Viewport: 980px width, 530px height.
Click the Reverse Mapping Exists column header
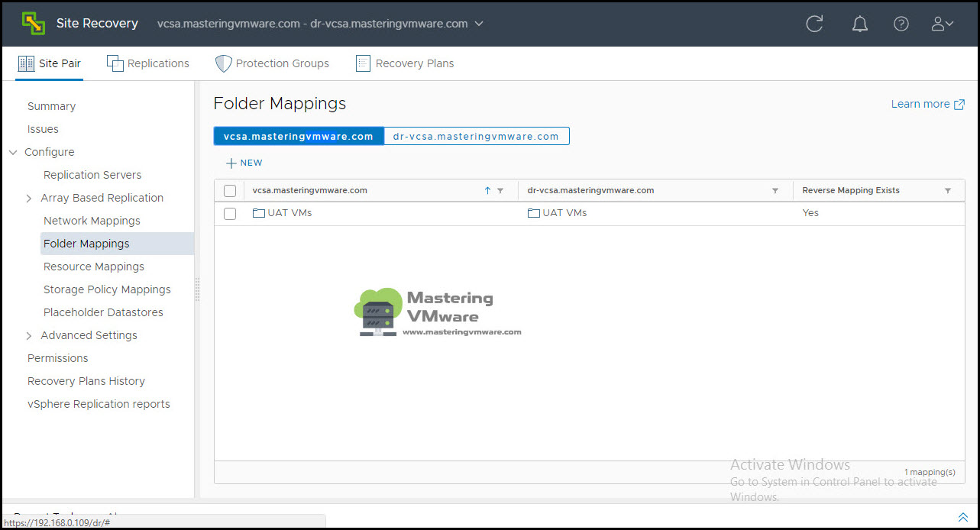click(x=851, y=191)
